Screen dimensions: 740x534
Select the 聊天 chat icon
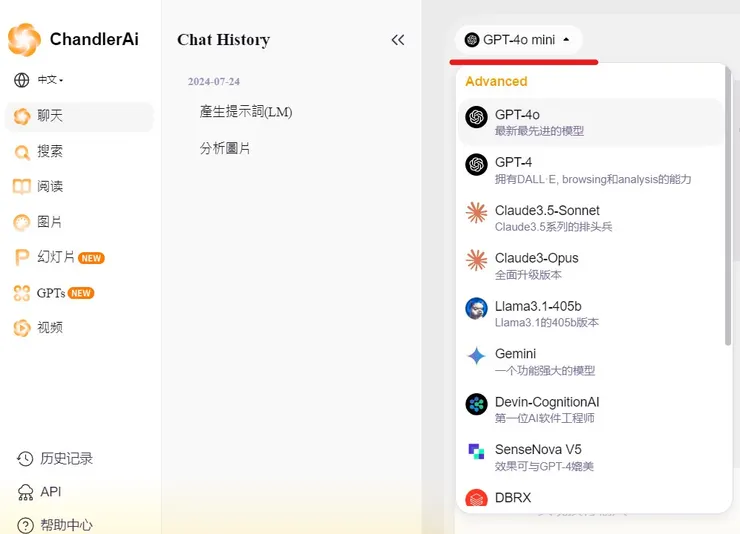click(22, 116)
